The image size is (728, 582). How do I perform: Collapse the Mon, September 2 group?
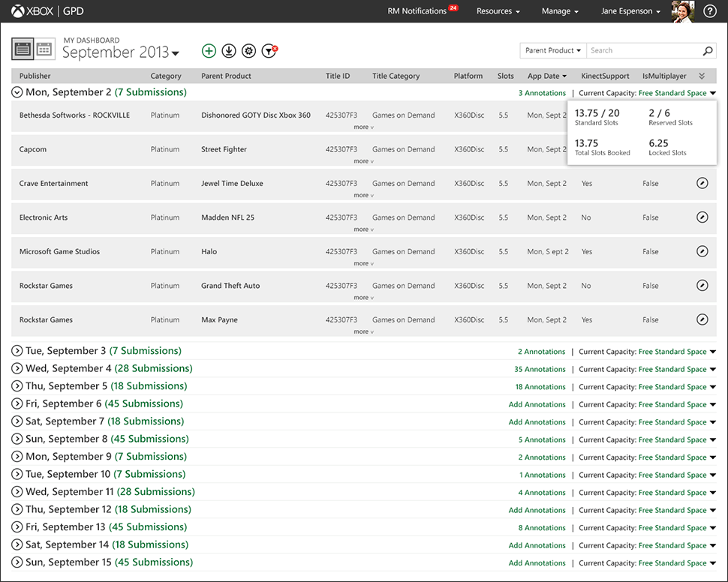click(17, 92)
